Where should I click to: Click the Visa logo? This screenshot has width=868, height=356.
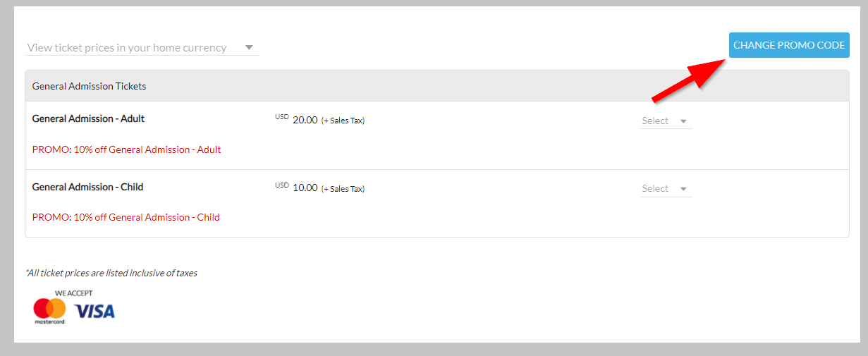click(94, 311)
